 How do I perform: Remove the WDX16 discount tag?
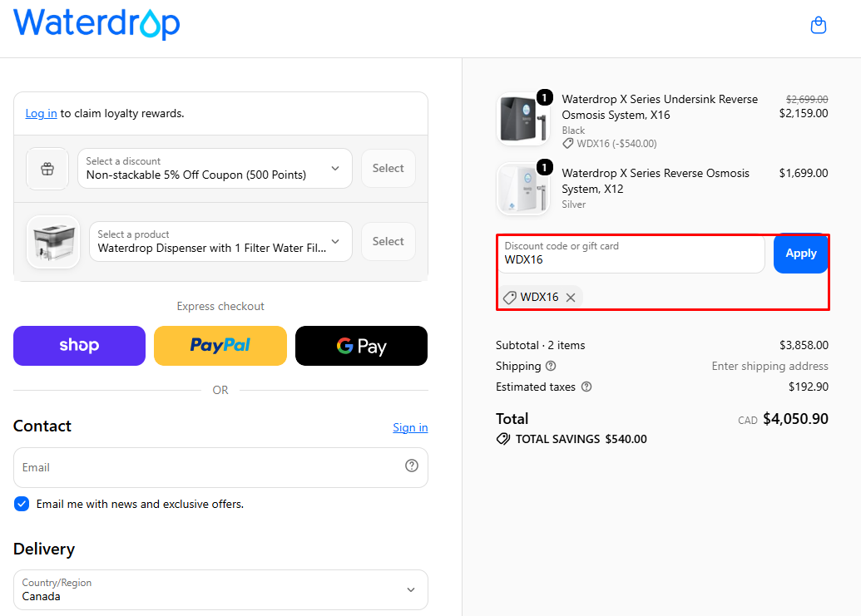(x=571, y=298)
